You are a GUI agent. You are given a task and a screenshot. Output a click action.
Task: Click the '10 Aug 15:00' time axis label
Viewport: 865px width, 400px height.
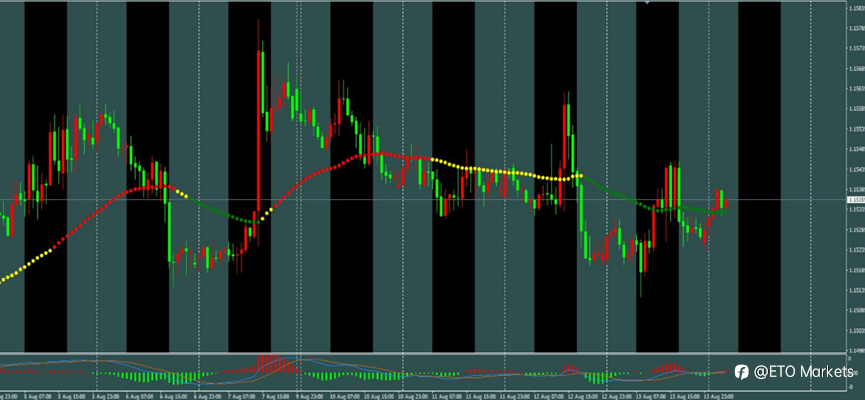[x=379, y=397]
